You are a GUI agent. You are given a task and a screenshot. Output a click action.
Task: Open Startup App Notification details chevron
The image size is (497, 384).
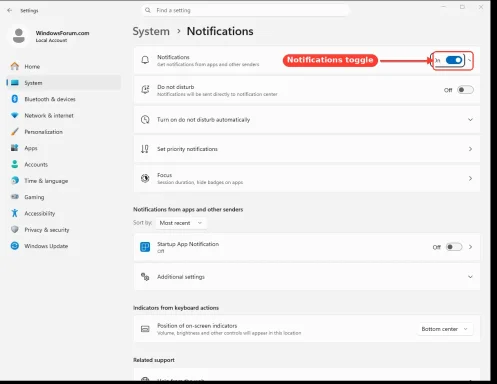pyautogui.click(x=470, y=247)
